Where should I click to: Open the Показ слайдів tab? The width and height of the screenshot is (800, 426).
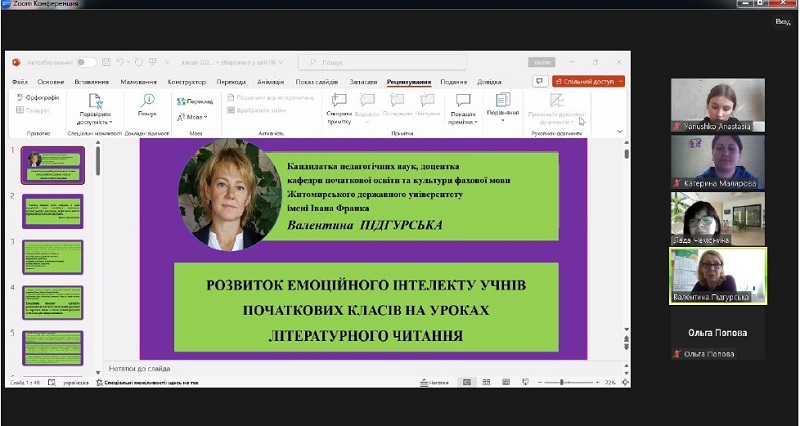pyautogui.click(x=316, y=82)
